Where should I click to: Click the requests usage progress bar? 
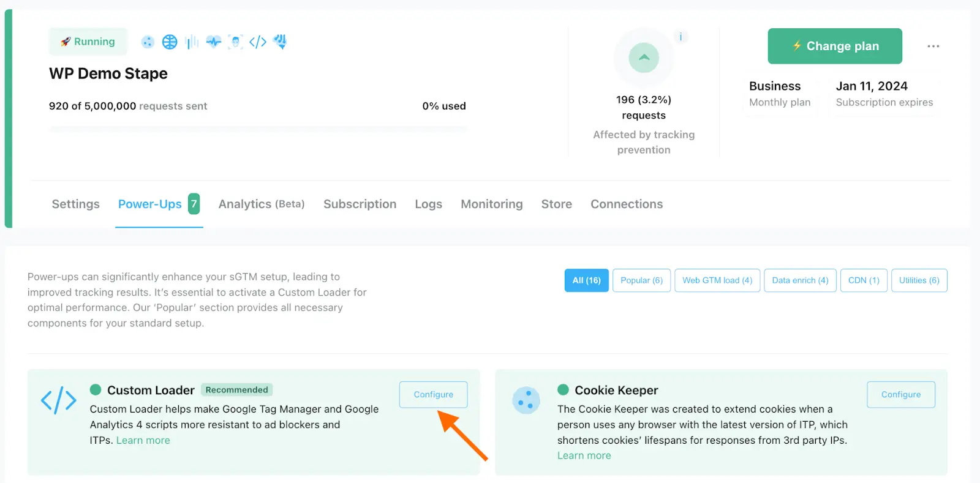tap(258, 129)
